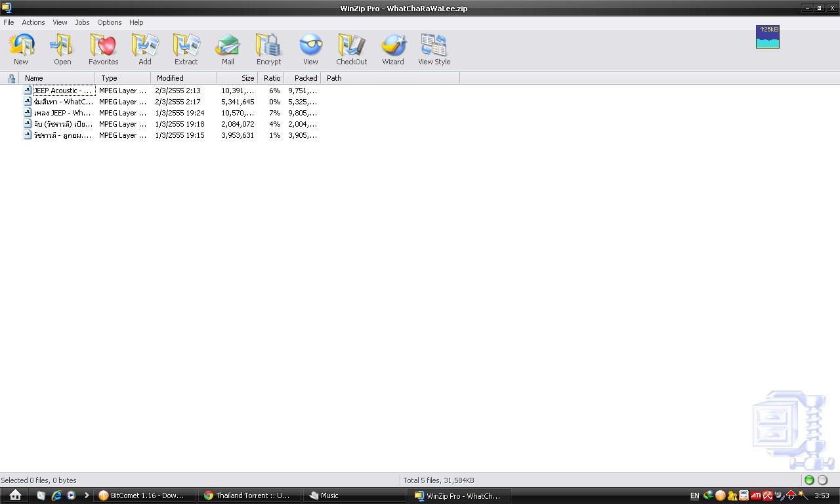Add files using the Add icon
This screenshot has height=504, width=840.
click(x=145, y=49)
